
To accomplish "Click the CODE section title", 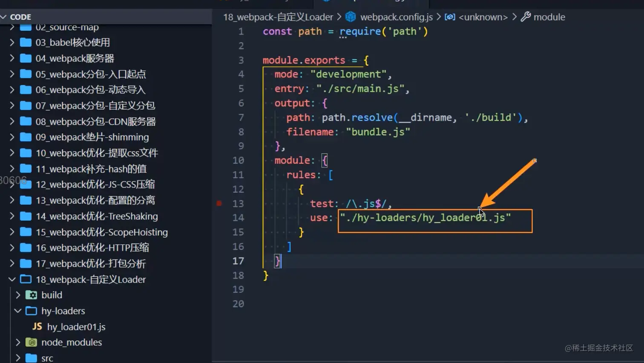I will [20, 17].
